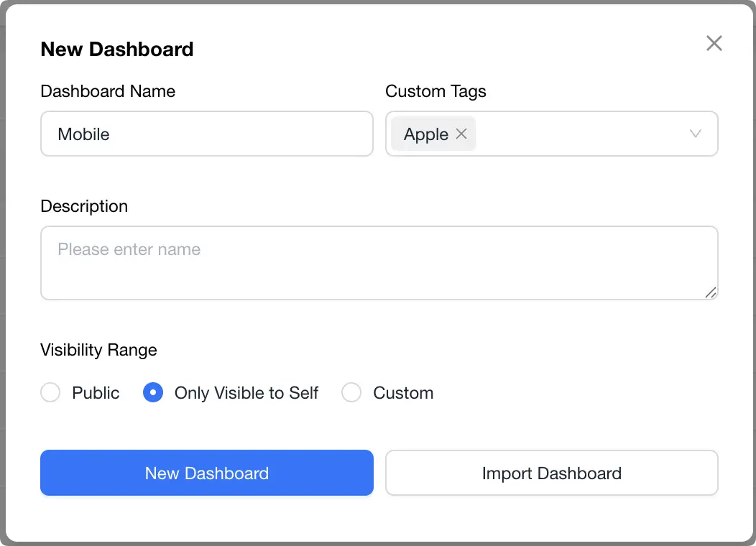Click the New Dashboard button
756x546 pixels.
(206, 473)
